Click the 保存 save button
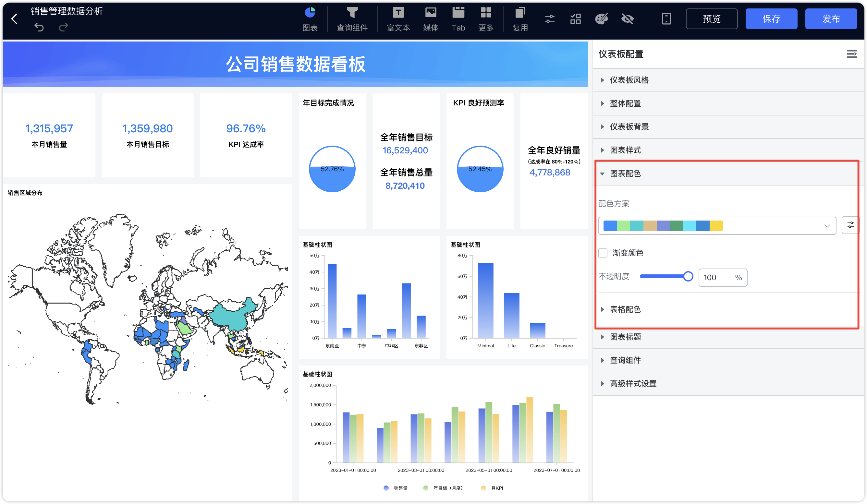This screenshot has height=504, width=867. pos(771,19)
